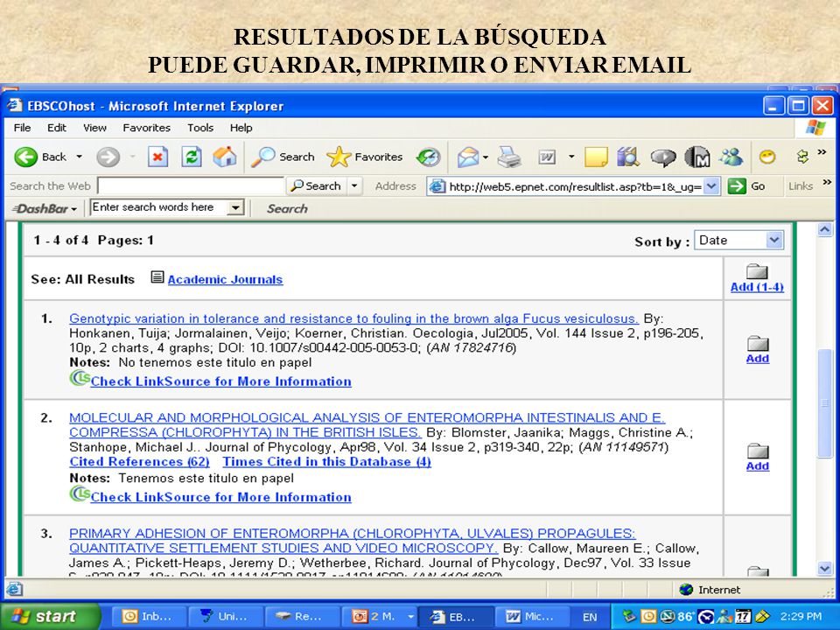Go to Home page icon
The image size is (840, 630).
pos(225,157)
